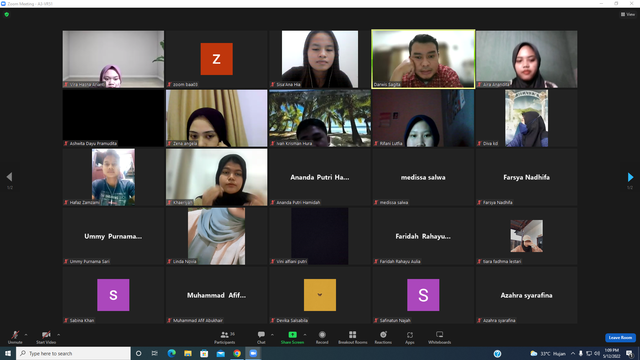Screen dimensions: 640x360
Task: Select the Farsya Nadhifa tile
Action: [x=527, y=177]
